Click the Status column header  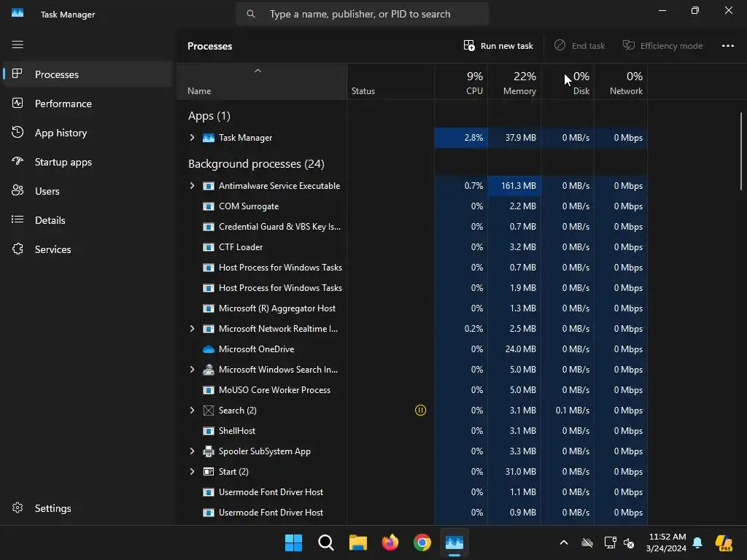click(x=391, y=82)
